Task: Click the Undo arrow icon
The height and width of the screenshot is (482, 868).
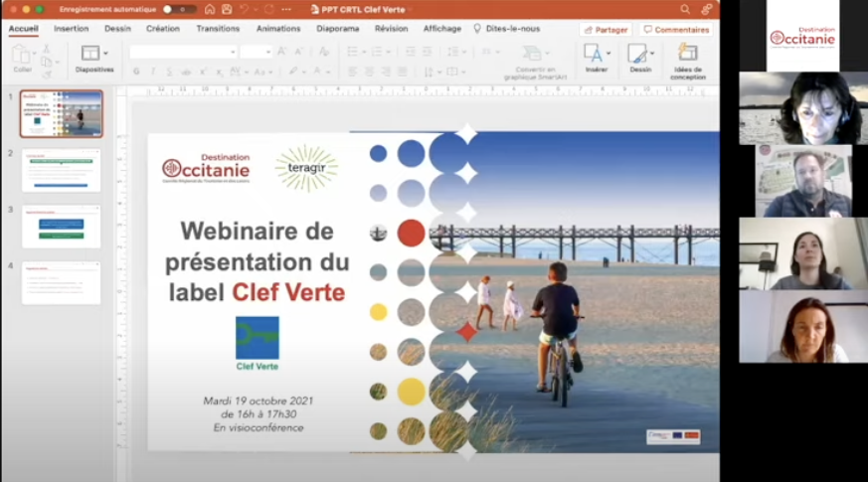Action: (x=244, y=9)
